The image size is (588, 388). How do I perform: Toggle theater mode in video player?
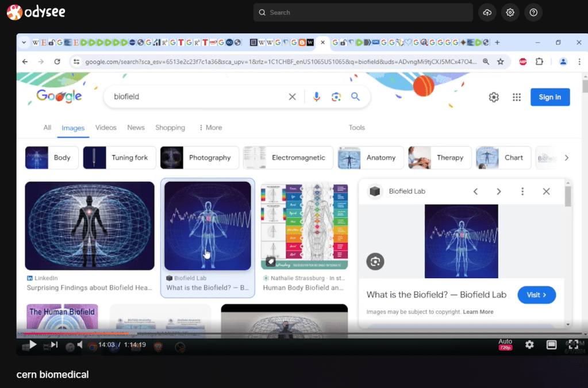point(551,345)
